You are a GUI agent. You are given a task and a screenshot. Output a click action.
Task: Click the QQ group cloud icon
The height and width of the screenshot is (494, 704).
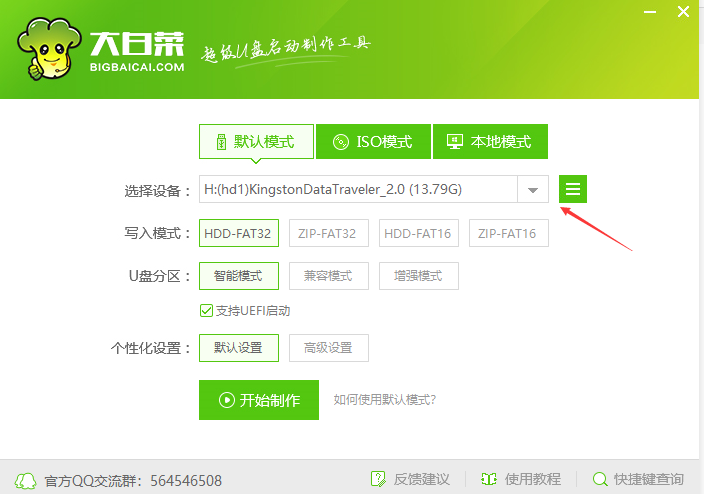click(26, 481)
